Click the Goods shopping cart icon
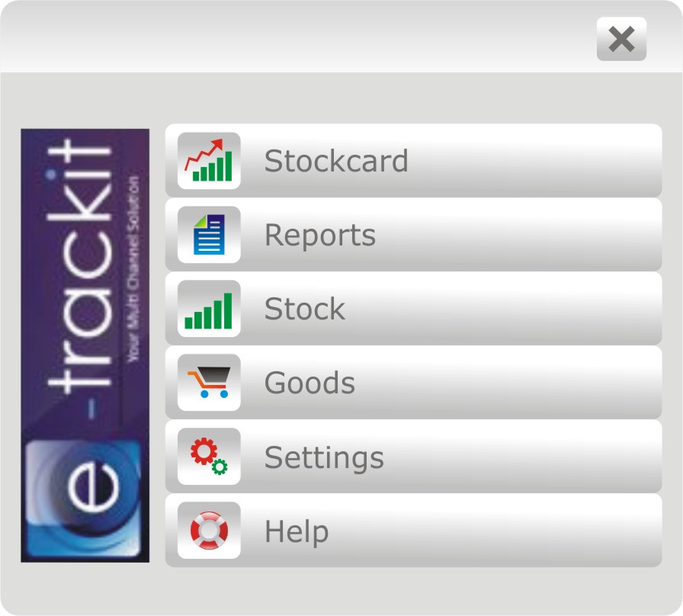 pos(209,382)
